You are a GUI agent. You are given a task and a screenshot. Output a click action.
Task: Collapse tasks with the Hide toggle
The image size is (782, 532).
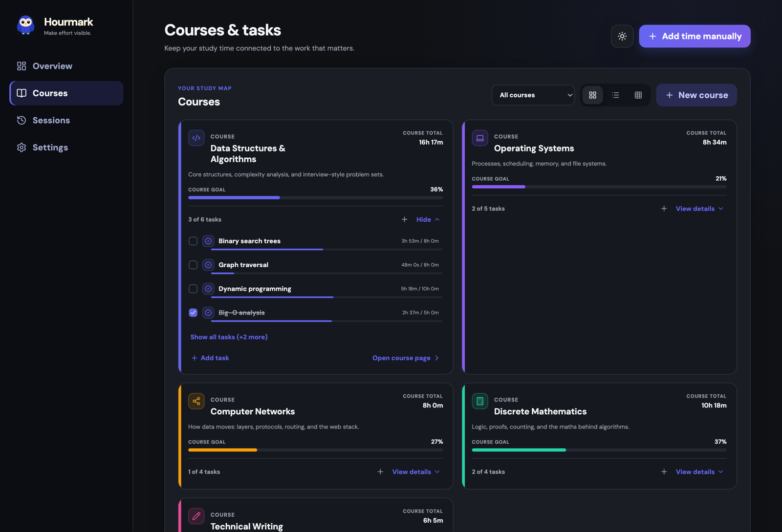pos(428,219)
